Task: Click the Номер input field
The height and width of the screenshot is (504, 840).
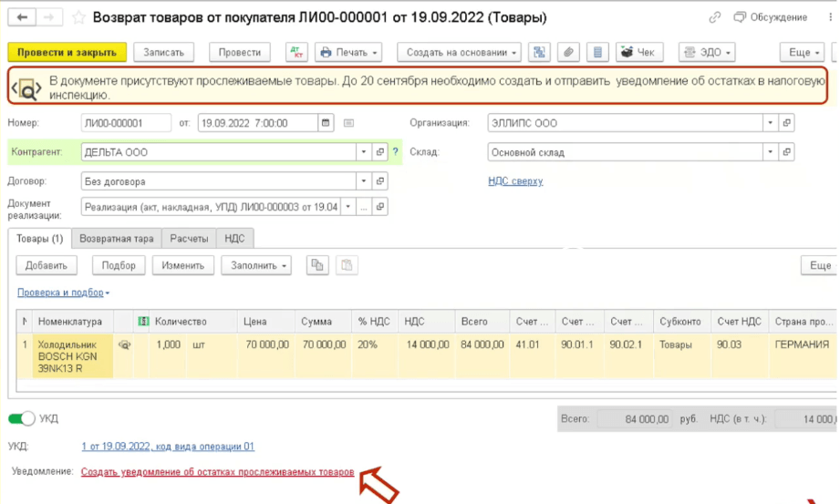Action: 125,123
